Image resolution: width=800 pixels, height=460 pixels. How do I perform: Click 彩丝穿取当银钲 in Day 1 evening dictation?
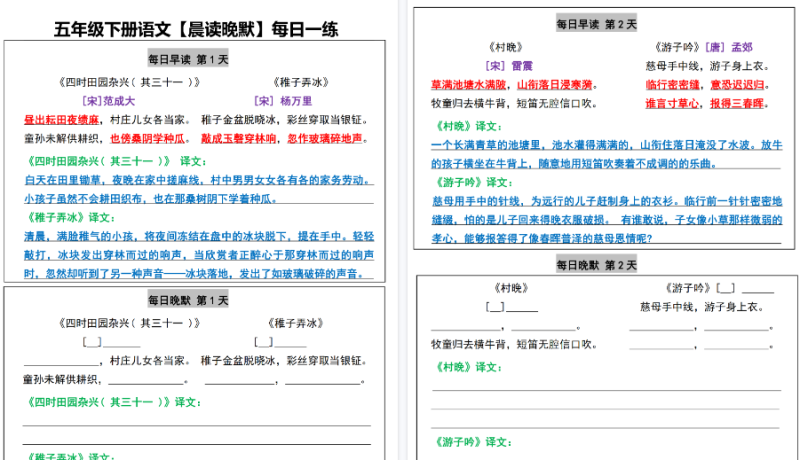pyautogui.click(x=324, y=361)
